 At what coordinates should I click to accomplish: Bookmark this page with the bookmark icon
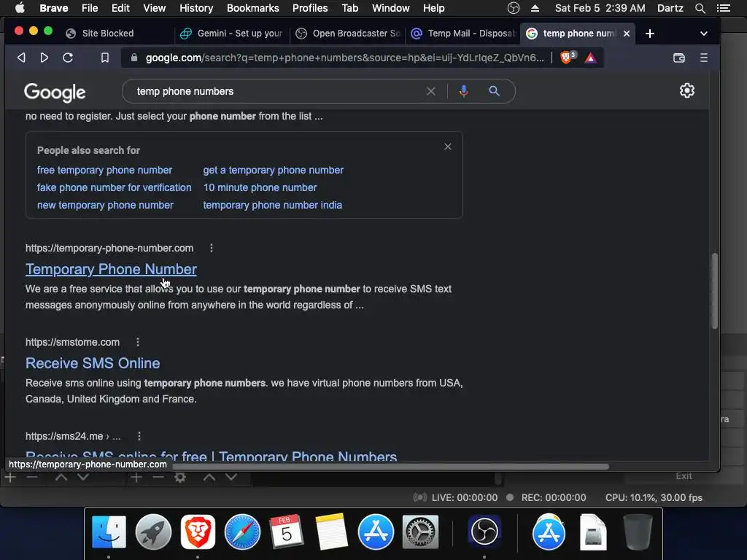pos(105,58)
